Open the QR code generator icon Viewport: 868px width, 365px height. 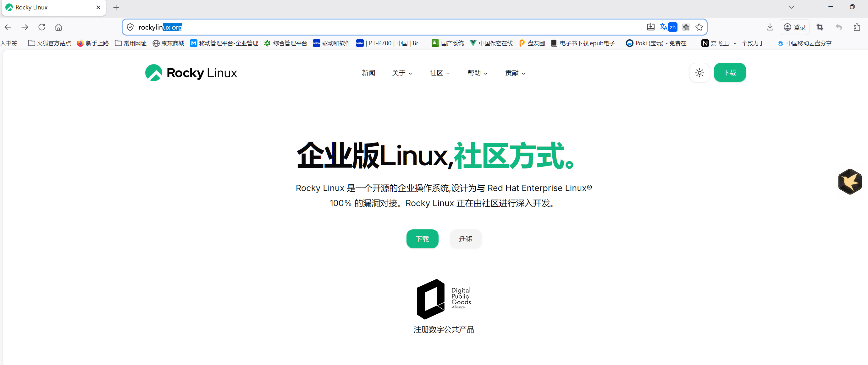686,27
